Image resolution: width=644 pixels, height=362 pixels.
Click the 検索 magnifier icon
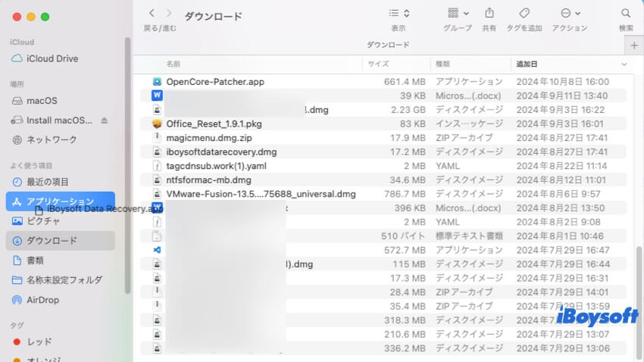coord(626,13)
